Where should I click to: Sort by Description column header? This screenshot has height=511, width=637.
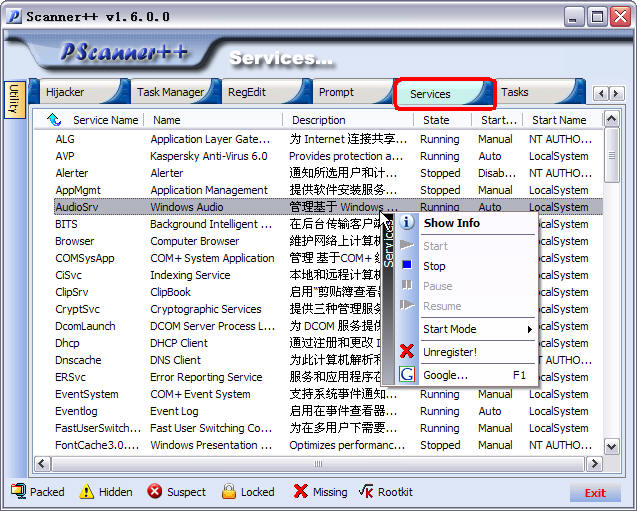point(348,120)
